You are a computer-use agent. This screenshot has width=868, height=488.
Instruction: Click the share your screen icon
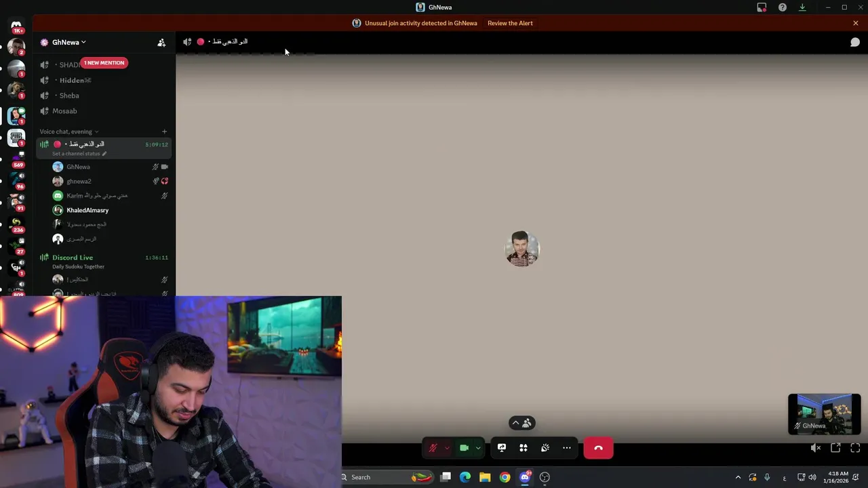(x=502, y=448)
